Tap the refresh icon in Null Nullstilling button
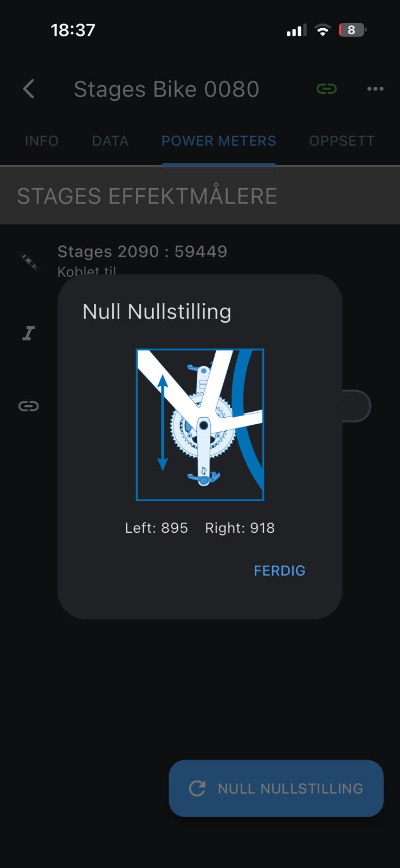 point(197,788)
